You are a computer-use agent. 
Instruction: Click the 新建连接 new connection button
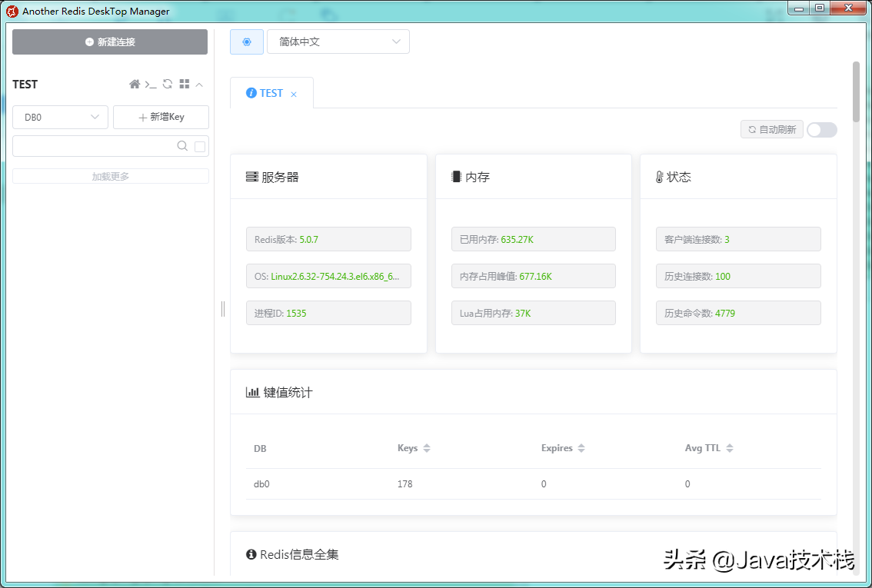click(x=110, y=42)
